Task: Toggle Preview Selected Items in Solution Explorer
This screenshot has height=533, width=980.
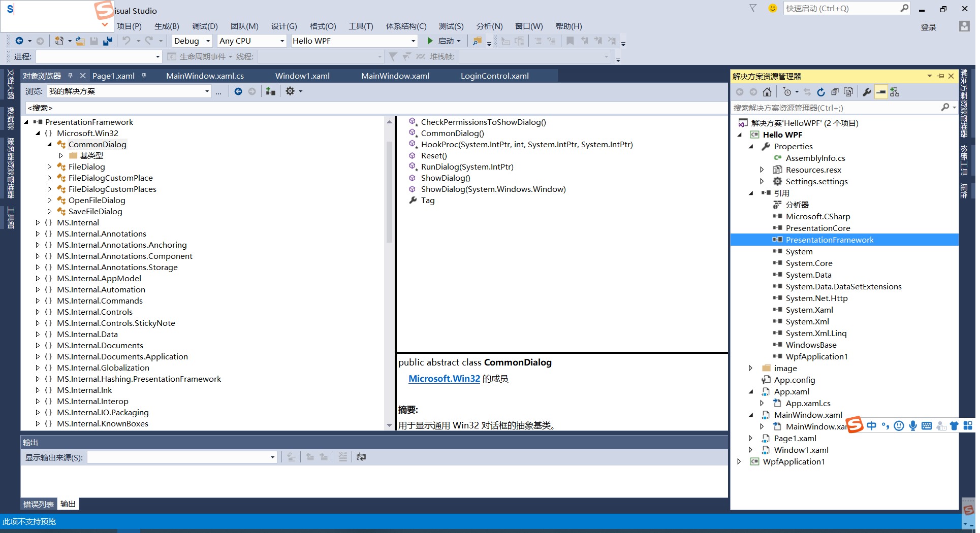Action: coord(881,92)
